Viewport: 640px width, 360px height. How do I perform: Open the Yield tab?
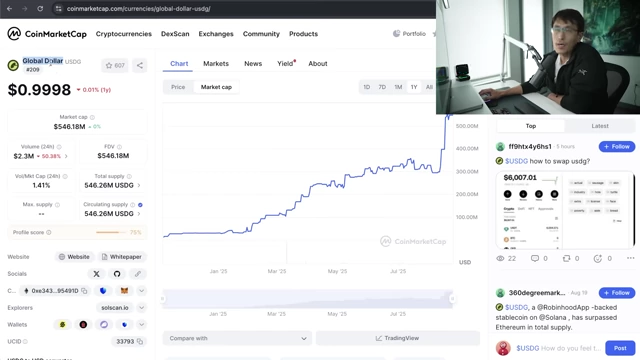286,64
